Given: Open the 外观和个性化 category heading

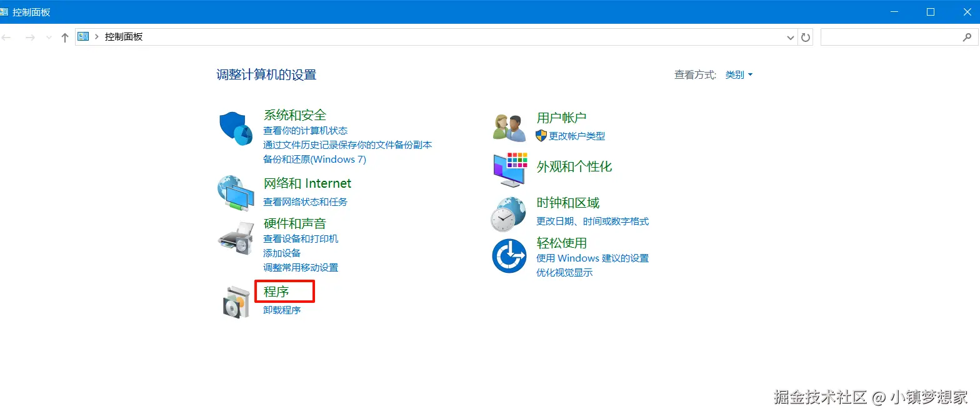Looking at the screenshot, I should point(574,166).
